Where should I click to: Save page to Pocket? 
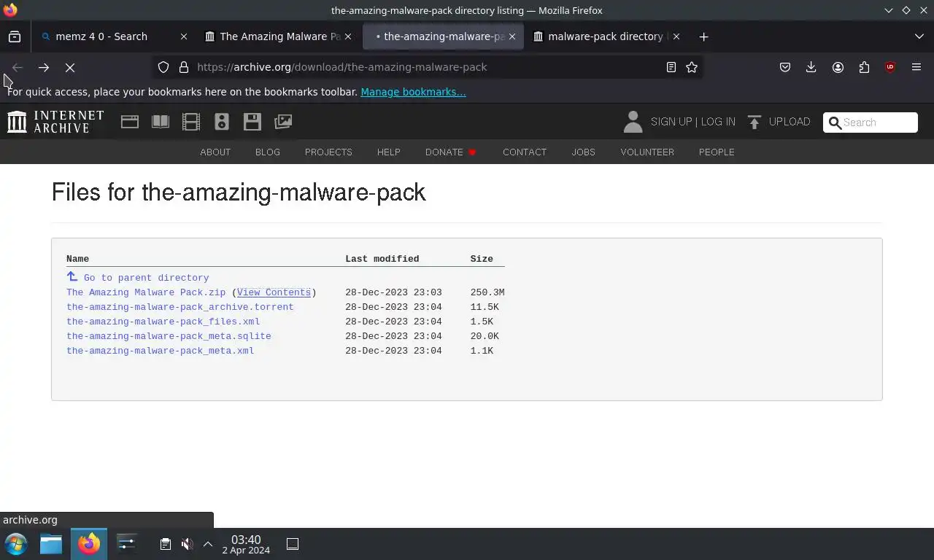point(785,67)
